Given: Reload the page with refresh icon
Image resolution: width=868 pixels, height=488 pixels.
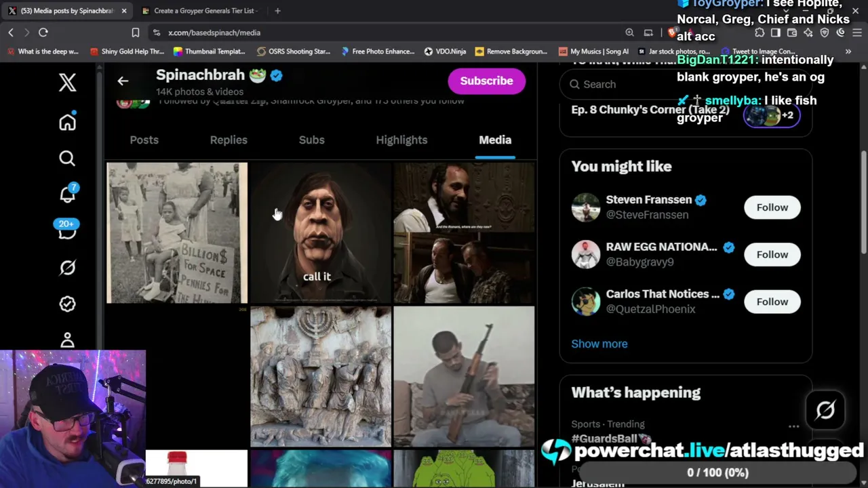Looking at the screenshot, I should point(43,33).
